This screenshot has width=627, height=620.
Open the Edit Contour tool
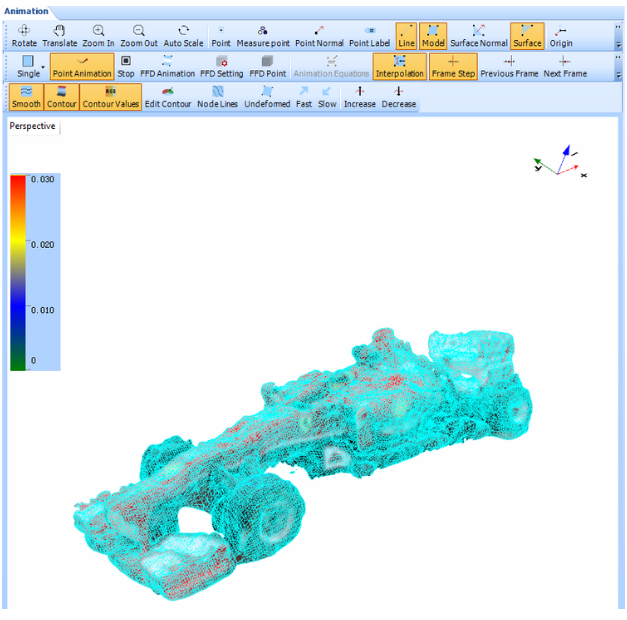click(x=167, y=97)
